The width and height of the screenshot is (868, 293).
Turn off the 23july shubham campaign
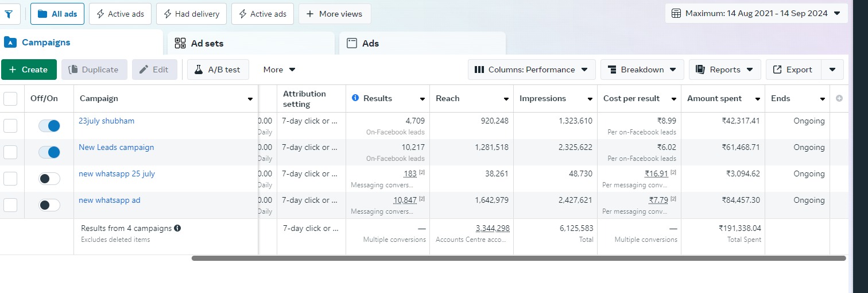coord(49,126)
